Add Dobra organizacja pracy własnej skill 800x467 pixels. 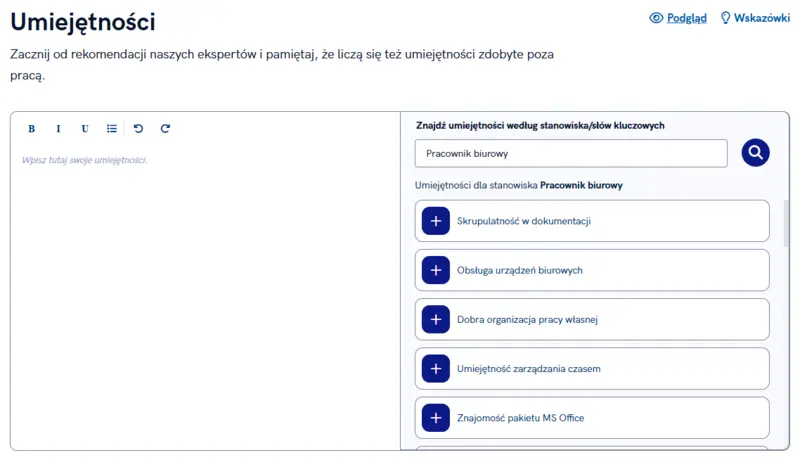pos(436,319)
